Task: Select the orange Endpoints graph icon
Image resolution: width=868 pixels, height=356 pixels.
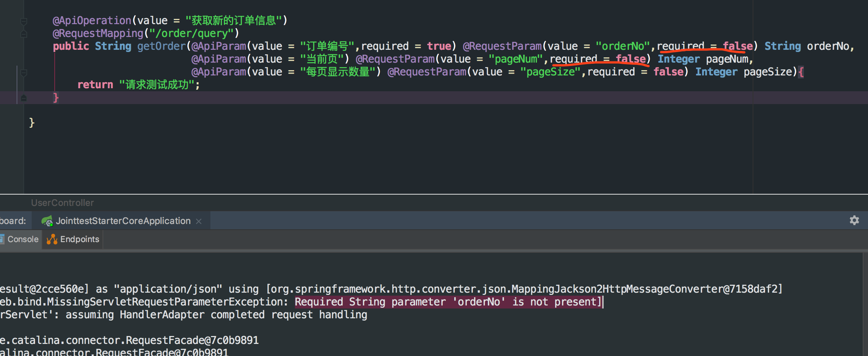Action: tap(52, 239)
